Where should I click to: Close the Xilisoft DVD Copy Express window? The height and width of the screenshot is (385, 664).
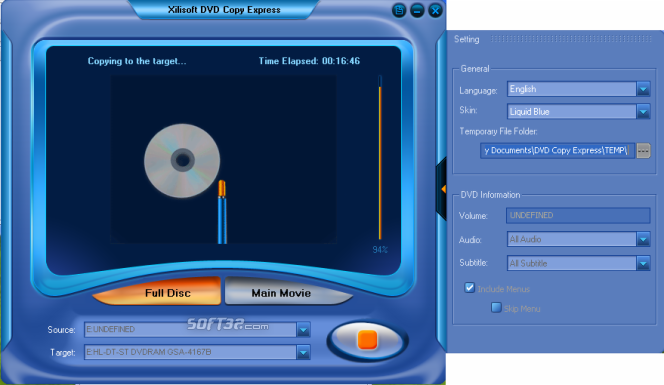(x=435, y=10)
